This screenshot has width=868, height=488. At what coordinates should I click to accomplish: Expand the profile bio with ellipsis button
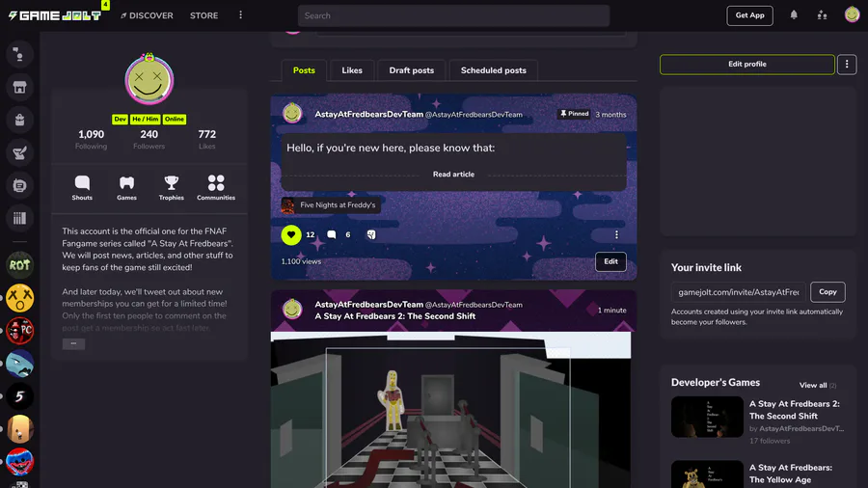(x=73, y=343)
